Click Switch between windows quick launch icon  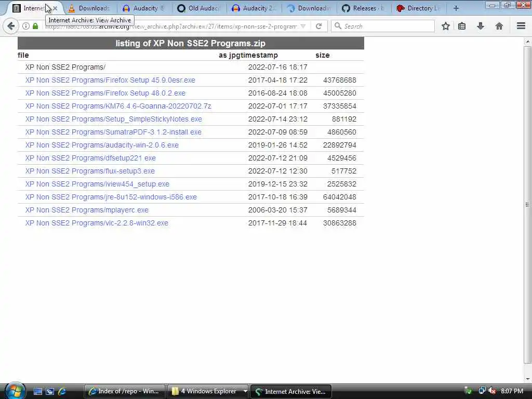pyautogui.click(x=50, y=391)
